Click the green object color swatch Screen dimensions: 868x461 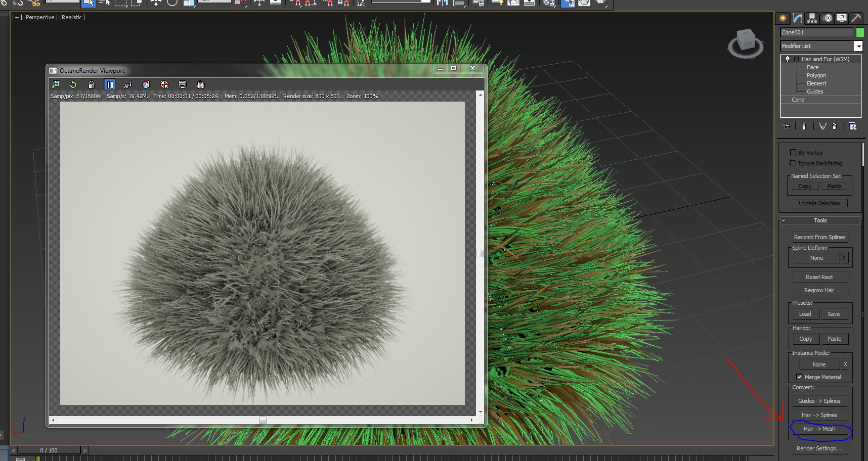click(x=859, y=32)
